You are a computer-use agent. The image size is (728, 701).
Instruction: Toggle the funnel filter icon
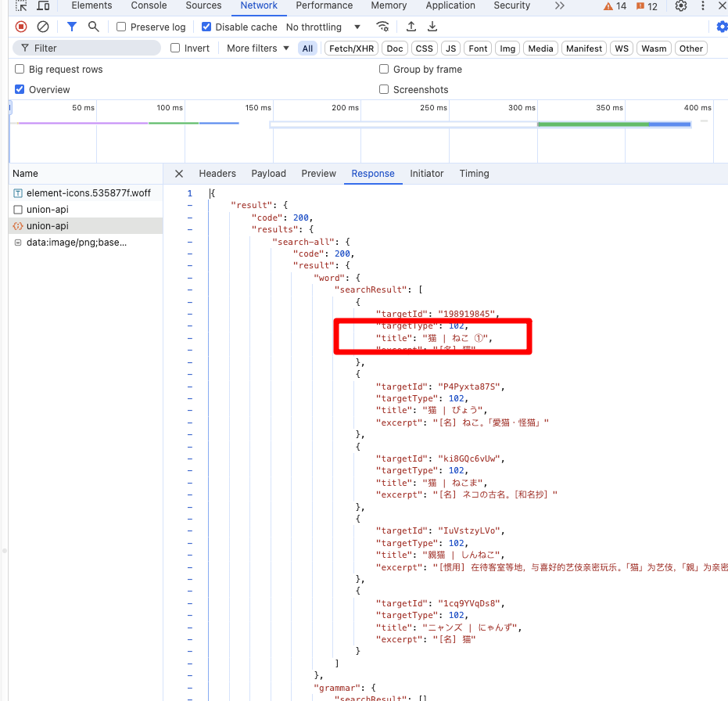[72, 27]
